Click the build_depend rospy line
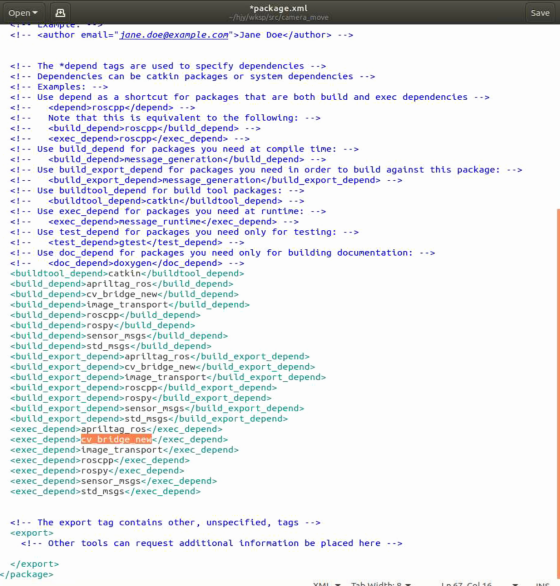The image size is (560, 586). coord(102,326)
